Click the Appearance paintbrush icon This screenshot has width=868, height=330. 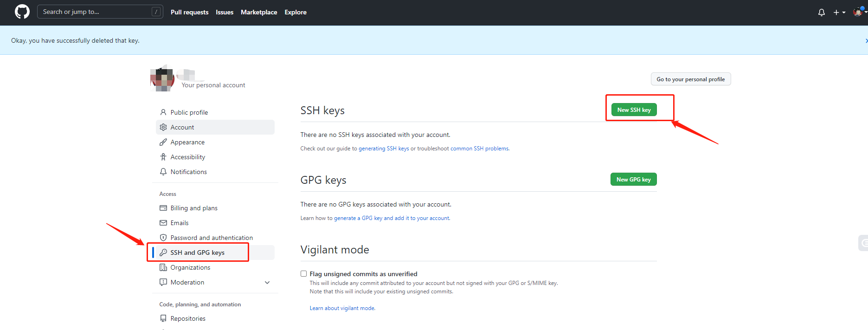coord(163,142)
